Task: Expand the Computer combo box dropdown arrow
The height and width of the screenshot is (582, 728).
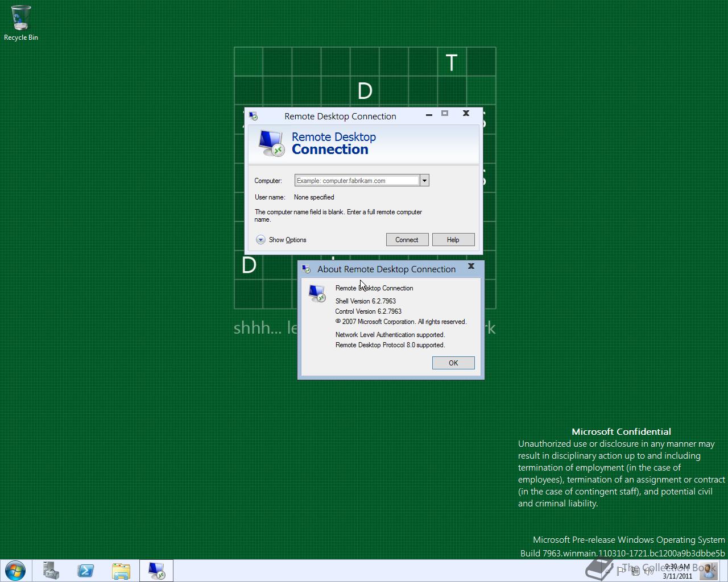Action: tap(424, 181)
